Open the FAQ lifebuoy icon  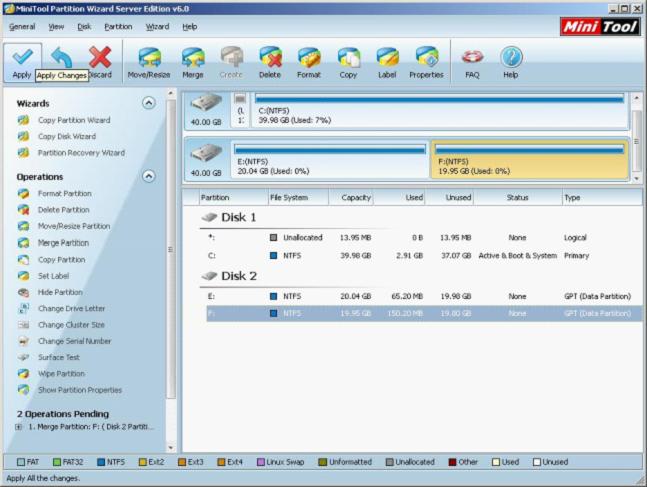[472, 58]
